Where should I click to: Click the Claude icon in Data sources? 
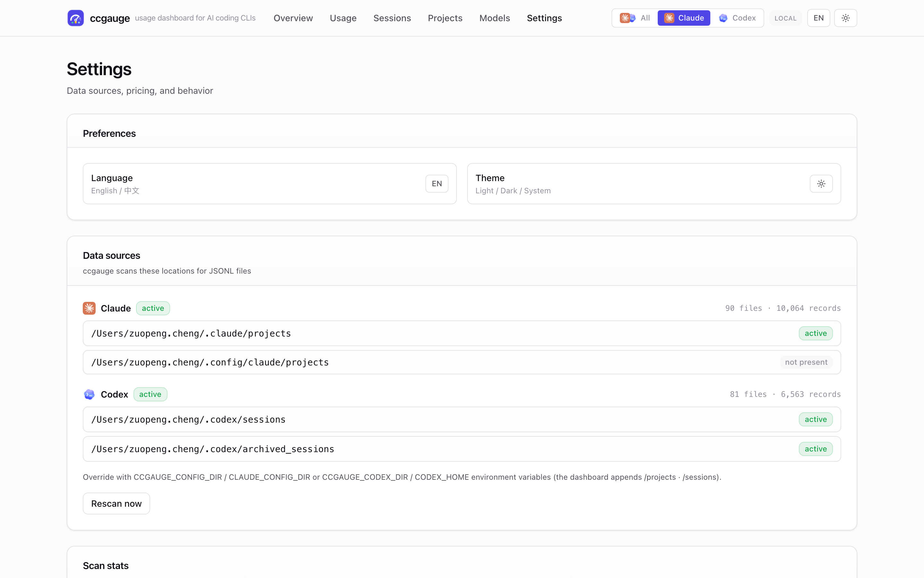click(89, 308)
